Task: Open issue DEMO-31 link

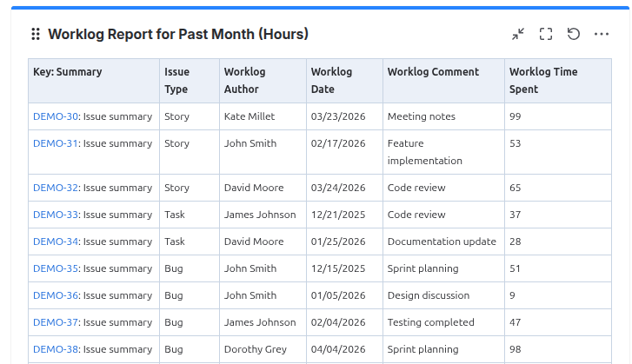Action: coord(56,143)
